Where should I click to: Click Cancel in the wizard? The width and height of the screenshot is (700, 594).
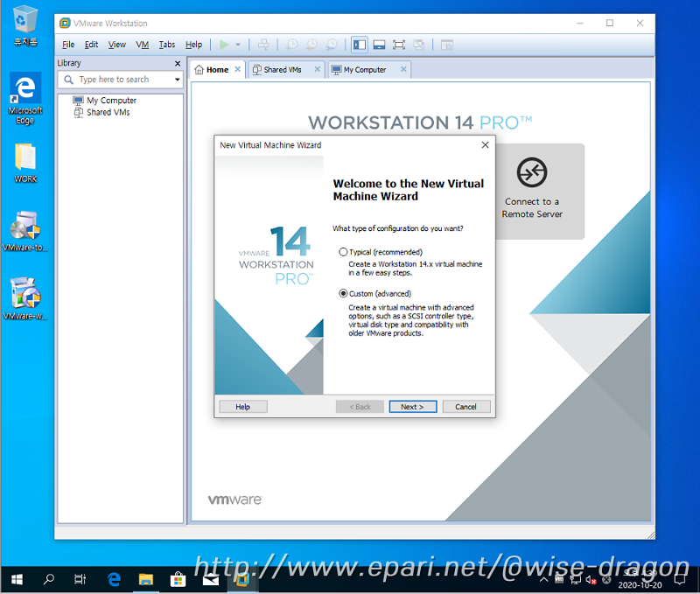466,407
